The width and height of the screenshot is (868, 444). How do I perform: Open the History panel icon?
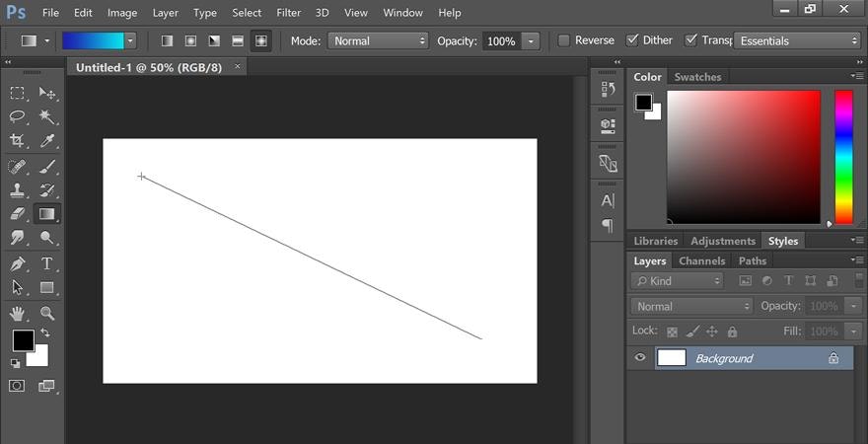point(608,89)
